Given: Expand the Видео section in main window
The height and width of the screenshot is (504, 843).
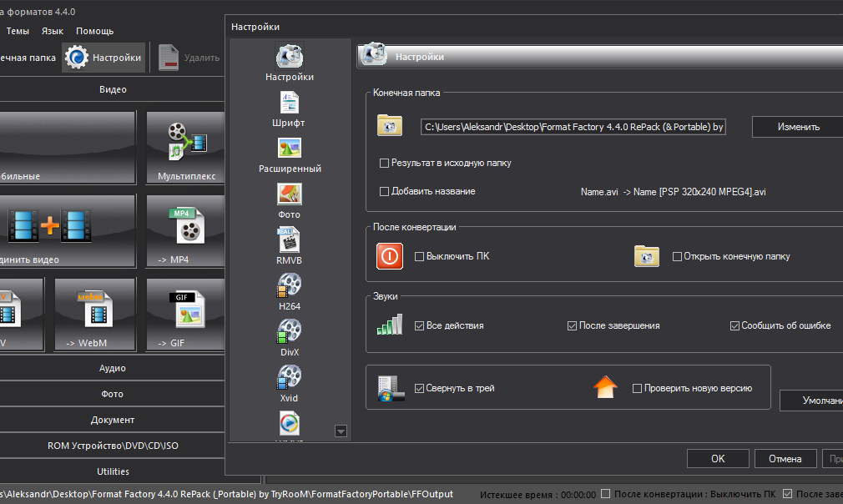Looking at the screenshot, I should pos(113,89).
